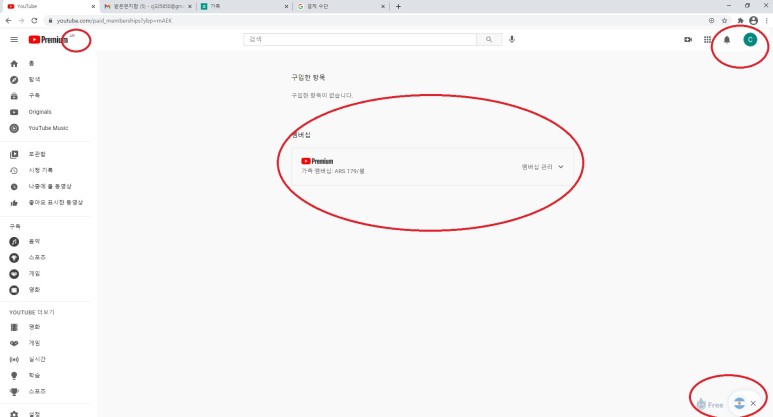Open Chrome extensions puzzle icon
This screenshot has width=773, height=417.
740,21
